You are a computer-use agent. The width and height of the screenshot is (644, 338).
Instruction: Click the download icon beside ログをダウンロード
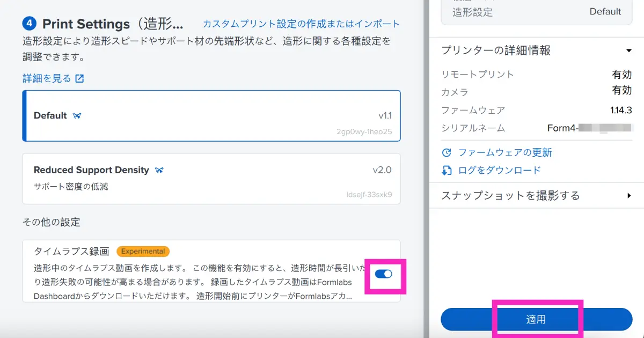[447, 170]
